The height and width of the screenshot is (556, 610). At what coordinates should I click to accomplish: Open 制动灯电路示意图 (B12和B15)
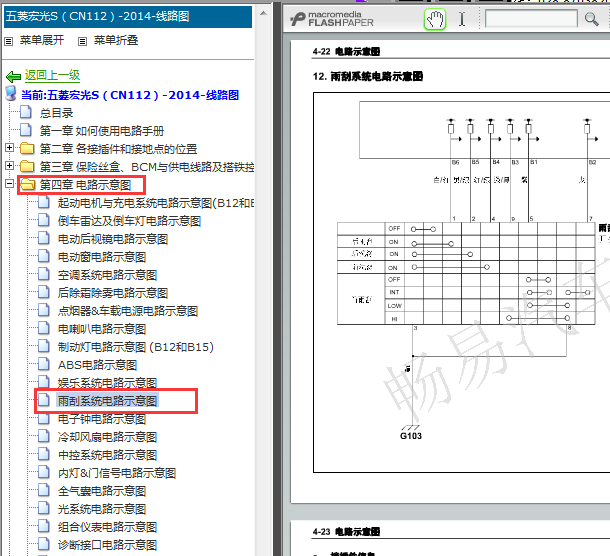click(x=136, y=347)
